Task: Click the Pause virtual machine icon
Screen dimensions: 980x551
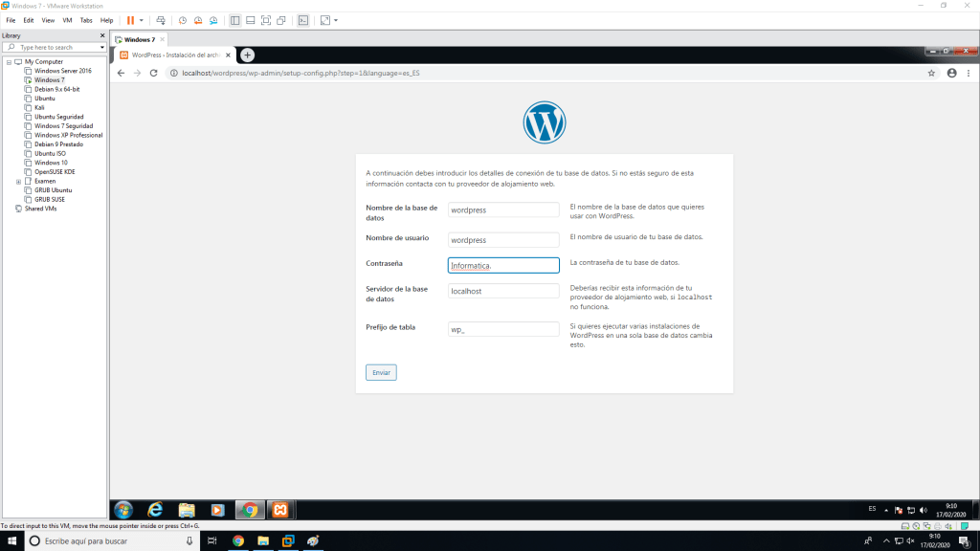Action: coord(130,20)
